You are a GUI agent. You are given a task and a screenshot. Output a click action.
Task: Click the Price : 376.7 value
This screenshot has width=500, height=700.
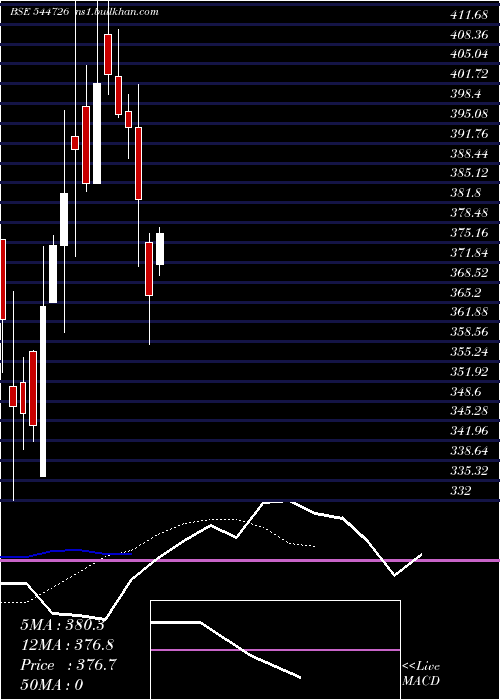pos(69,665)
